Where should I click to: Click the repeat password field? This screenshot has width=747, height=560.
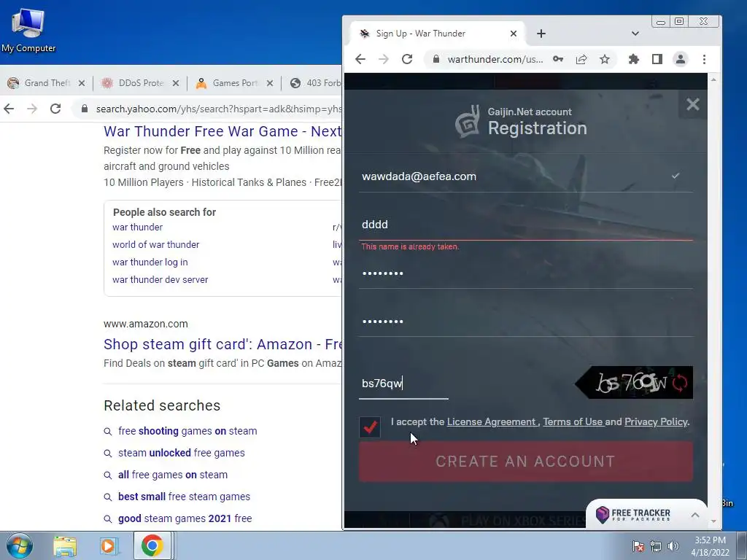525,321
